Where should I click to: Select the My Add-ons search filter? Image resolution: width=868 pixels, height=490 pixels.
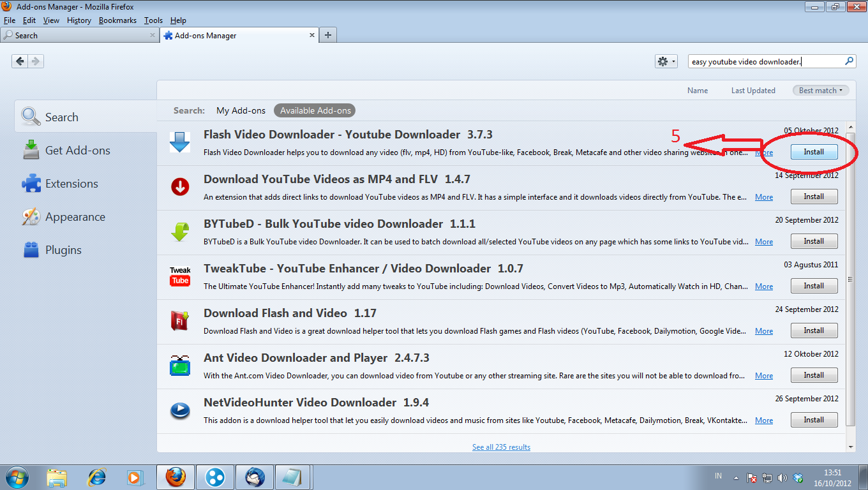pos(241,110)
